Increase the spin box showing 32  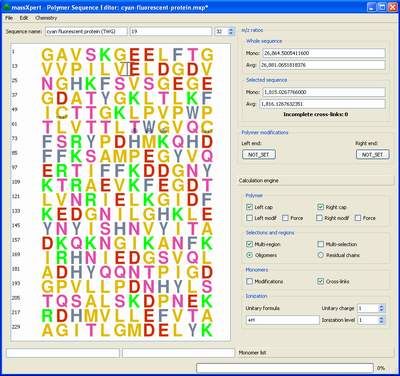click(231, 29)
